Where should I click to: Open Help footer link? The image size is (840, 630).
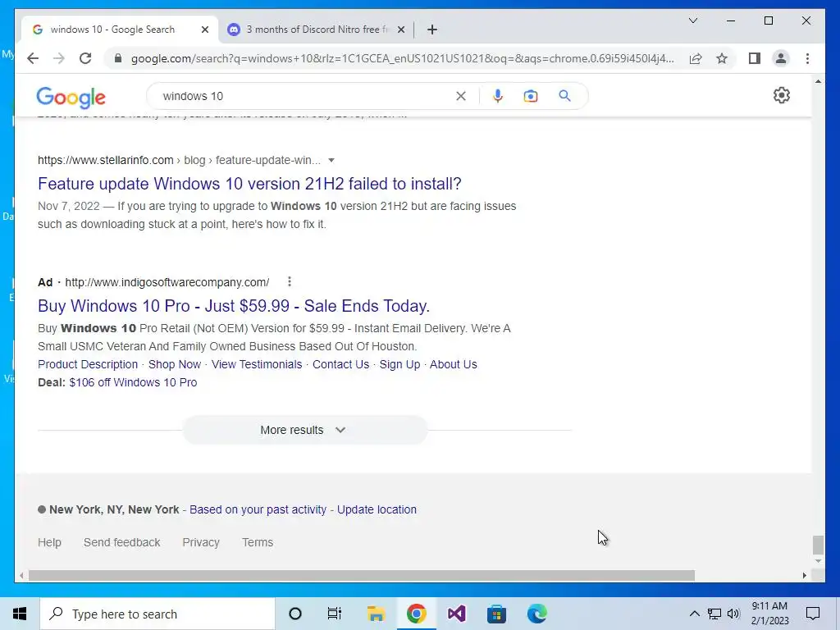[x=49, y=543]
